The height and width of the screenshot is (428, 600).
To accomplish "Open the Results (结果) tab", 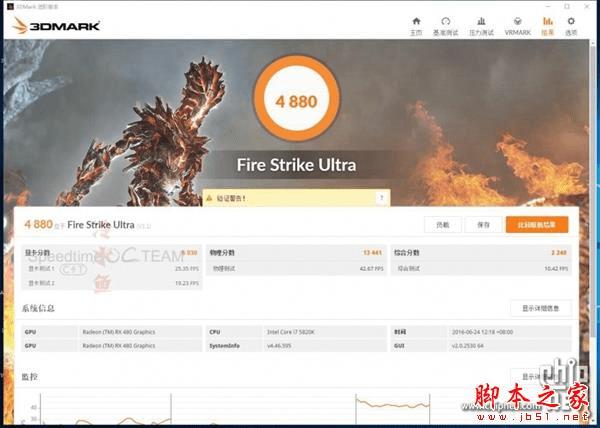I will tap(548, 26).
